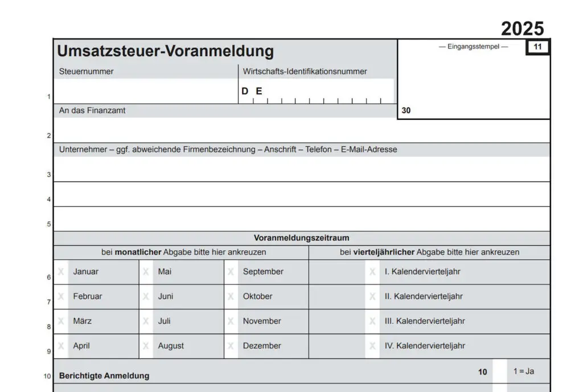
Task: Mark the August checkbox
Action: (x=146, y=346)
